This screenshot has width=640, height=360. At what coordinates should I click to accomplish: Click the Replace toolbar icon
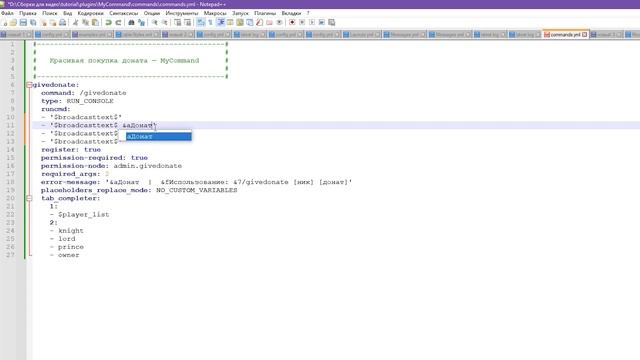pyautogui.click(x=141, y=22)
